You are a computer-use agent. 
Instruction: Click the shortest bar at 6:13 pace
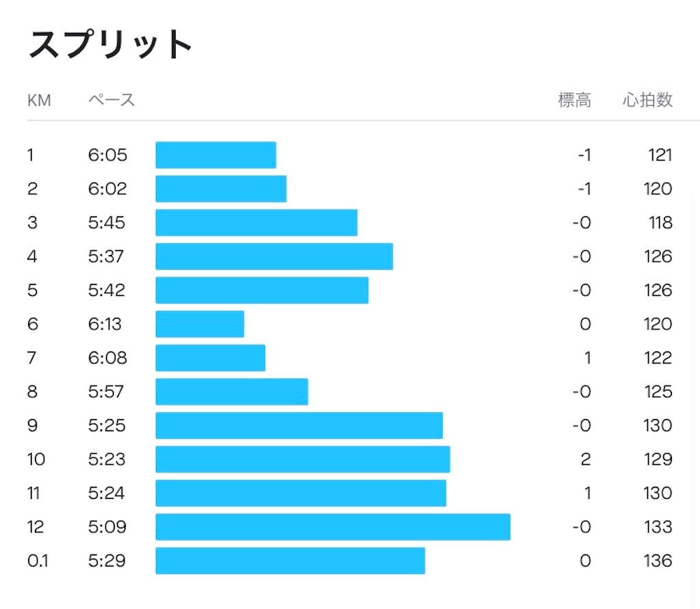click(x=200, y=324)
